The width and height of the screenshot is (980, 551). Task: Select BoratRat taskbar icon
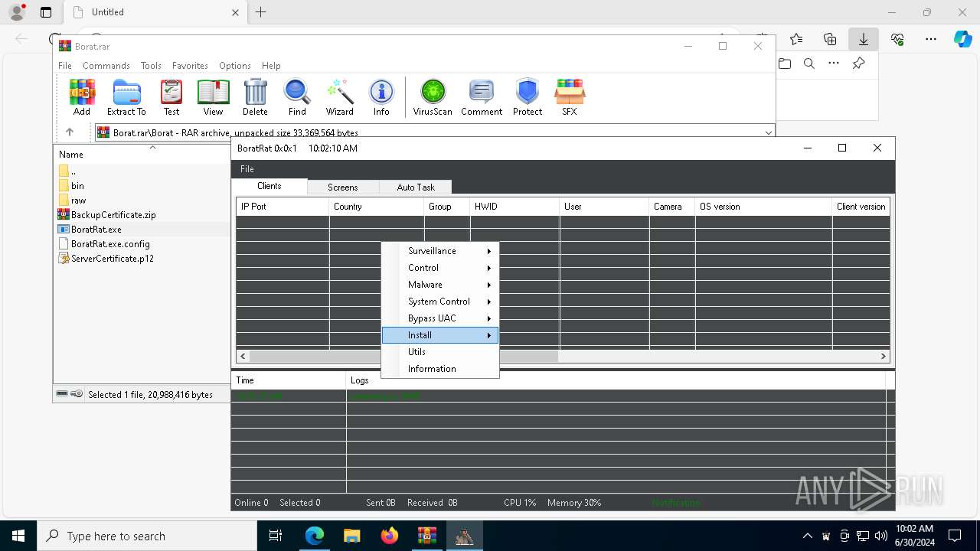point(464,536)
